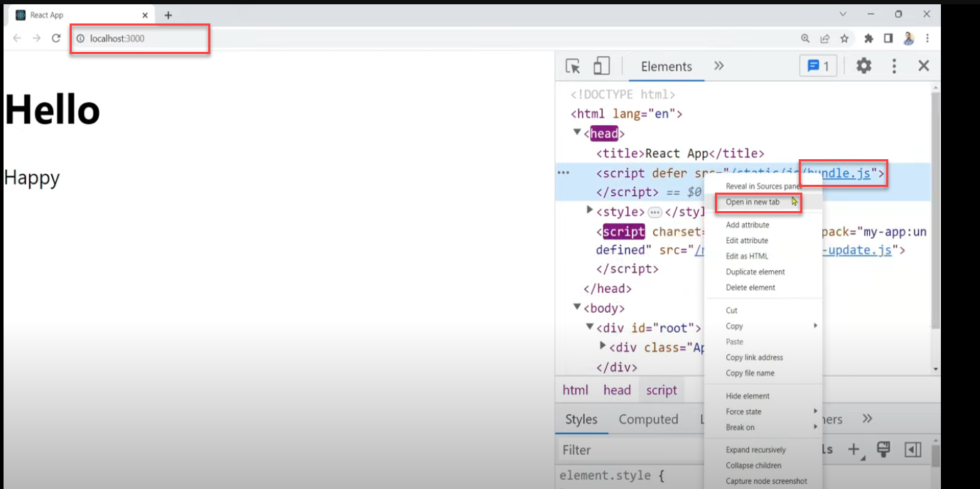980x489 pixels.
Task: Add a new style rule plus icon
Action: click(854, 449)
